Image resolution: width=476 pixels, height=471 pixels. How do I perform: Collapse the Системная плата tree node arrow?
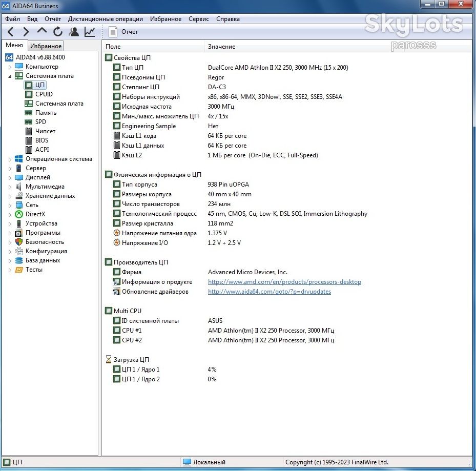point(10,76)
